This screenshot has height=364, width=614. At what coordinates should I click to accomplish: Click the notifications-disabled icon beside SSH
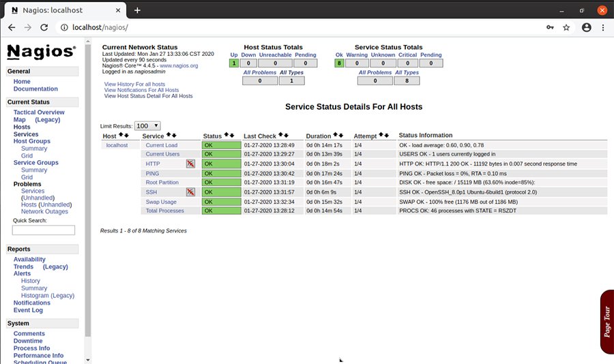pos(190,192)
